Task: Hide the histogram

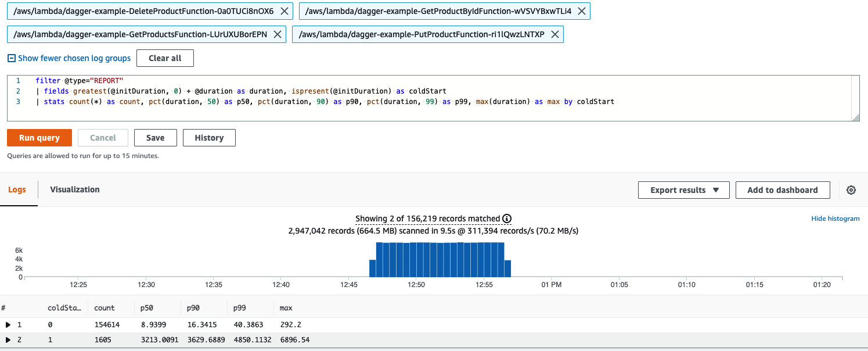Action: [x=835, y=219]
